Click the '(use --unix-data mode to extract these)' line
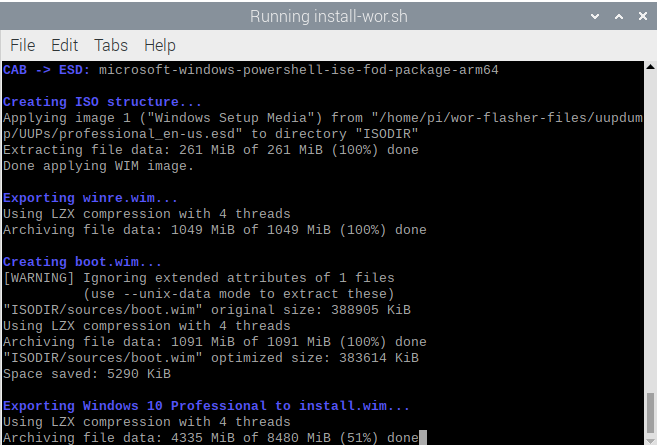Image resolution: width=657 pixels, height=447 pixels. click(x=238, y=294)
